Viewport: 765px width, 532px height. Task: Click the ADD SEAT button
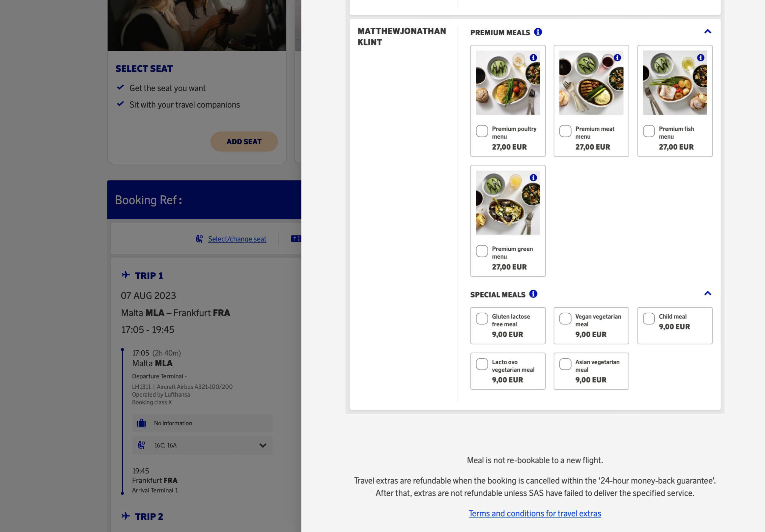[244, 141]
